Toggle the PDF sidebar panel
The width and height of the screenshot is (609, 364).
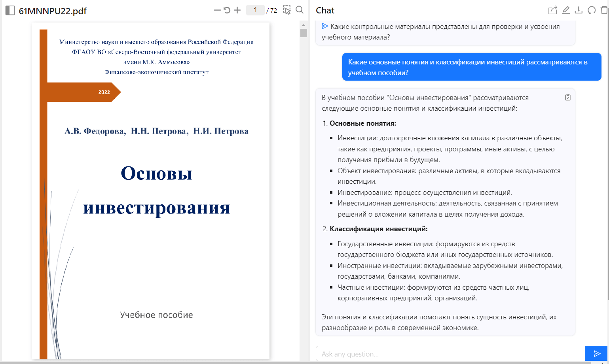[x=10, y=11]
